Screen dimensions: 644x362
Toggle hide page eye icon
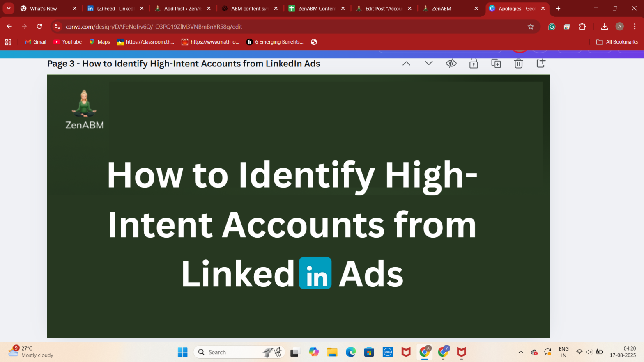coord(451,64)
